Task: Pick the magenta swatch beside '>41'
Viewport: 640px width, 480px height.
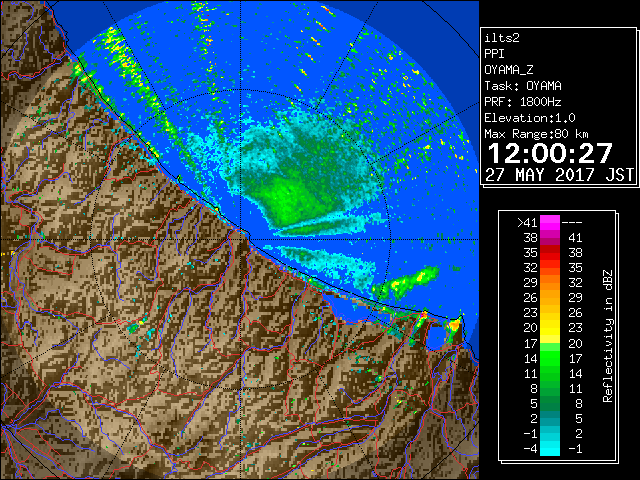Action: 550,223
